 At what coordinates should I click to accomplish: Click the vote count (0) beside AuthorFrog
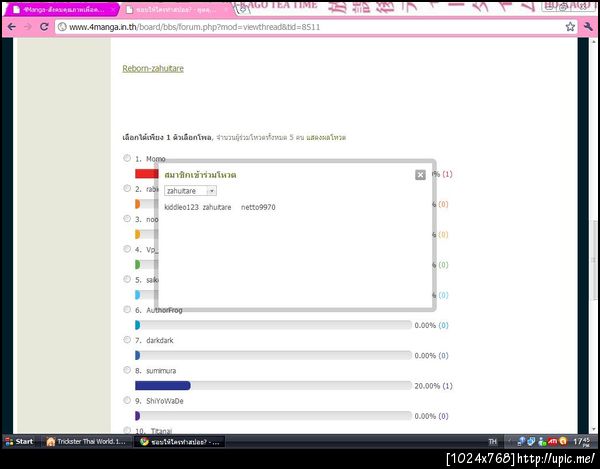click(443, 325)
